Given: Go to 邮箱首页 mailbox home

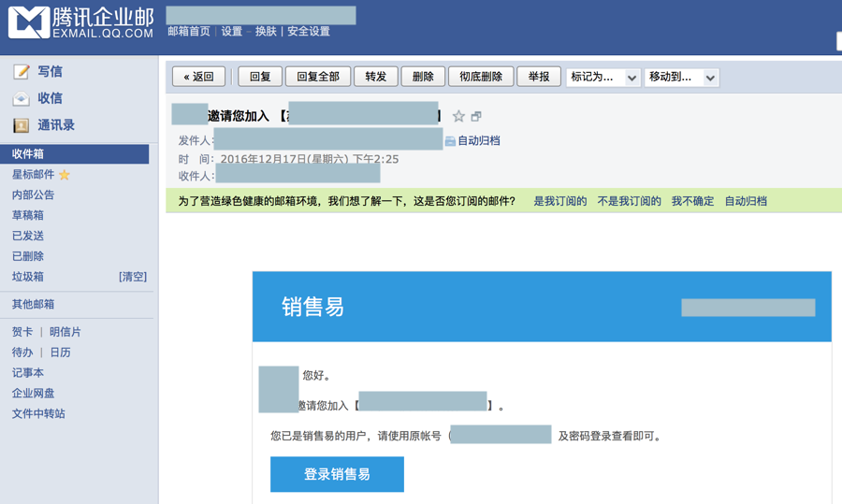Looking at the screenshot, I should point(188,31).
